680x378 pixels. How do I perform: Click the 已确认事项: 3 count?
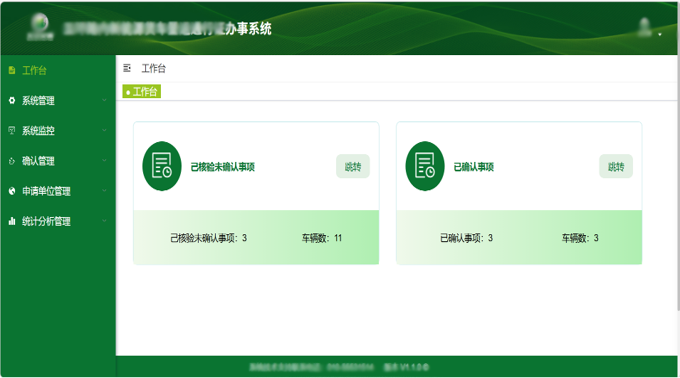tap(467, 238)
